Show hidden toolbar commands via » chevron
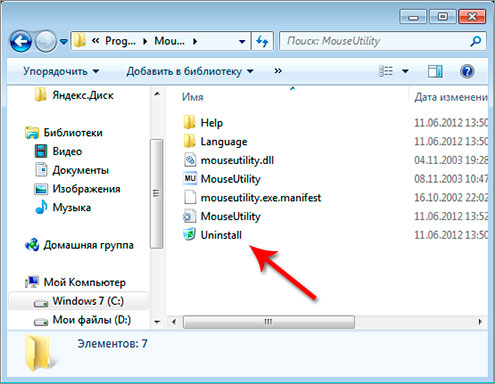 (278, 71)
